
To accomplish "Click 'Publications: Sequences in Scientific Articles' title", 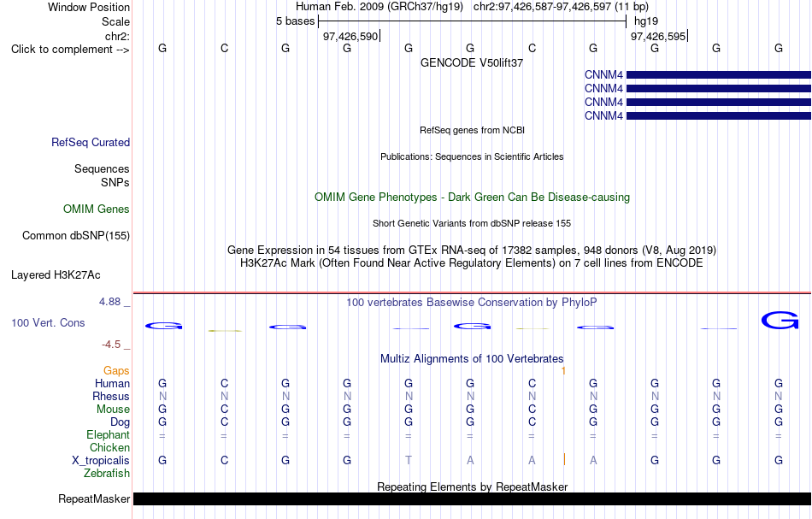I will 472,156.
